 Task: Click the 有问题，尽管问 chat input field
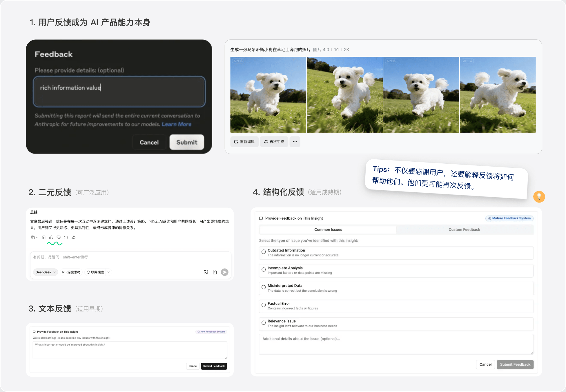[x=130, y=258]
